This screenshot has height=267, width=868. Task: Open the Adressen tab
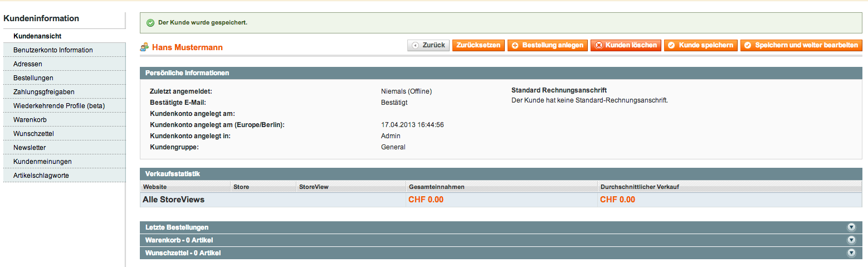(x=28, y=64)
